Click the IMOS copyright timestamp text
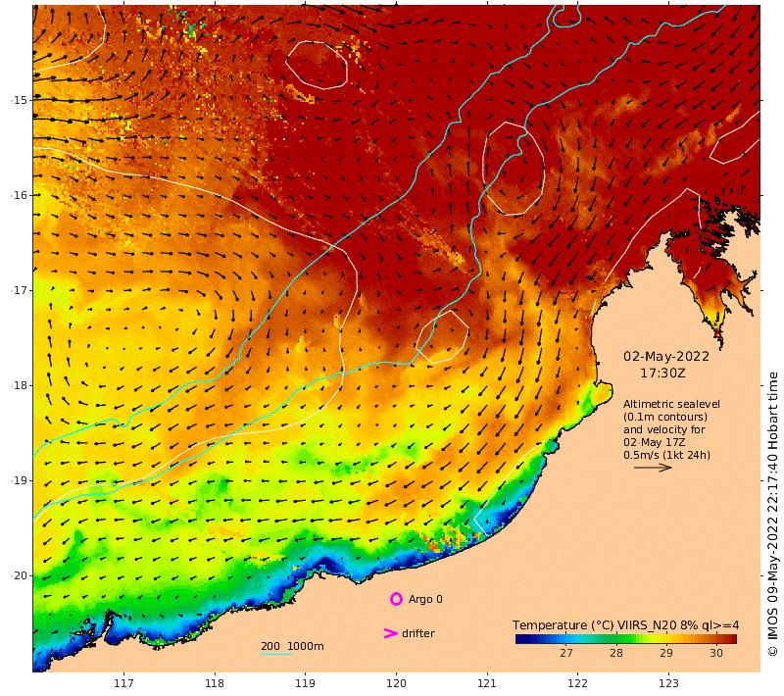The height and width of the screenshot is (696, 784). [x=773, y=514]
